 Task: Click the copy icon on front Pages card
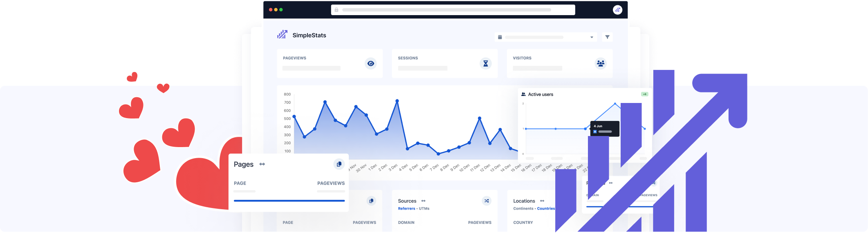(x=339, y=164)
